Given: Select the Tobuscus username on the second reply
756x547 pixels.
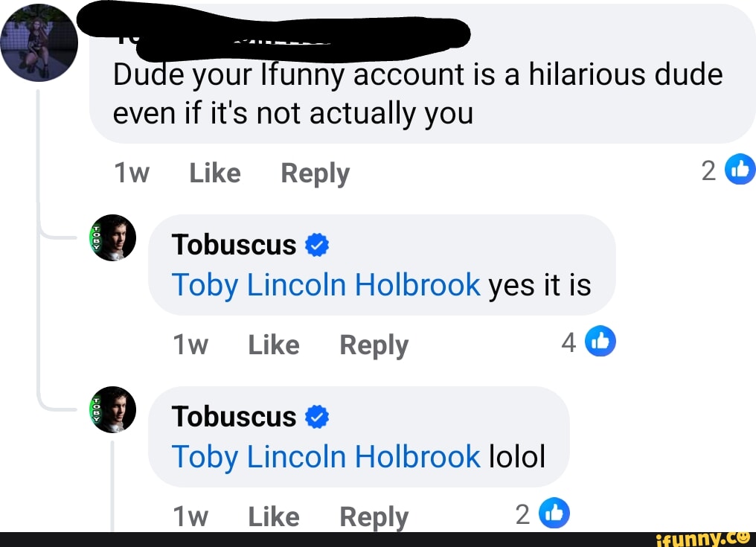Looking at the screenshot, I should [234, 416].
